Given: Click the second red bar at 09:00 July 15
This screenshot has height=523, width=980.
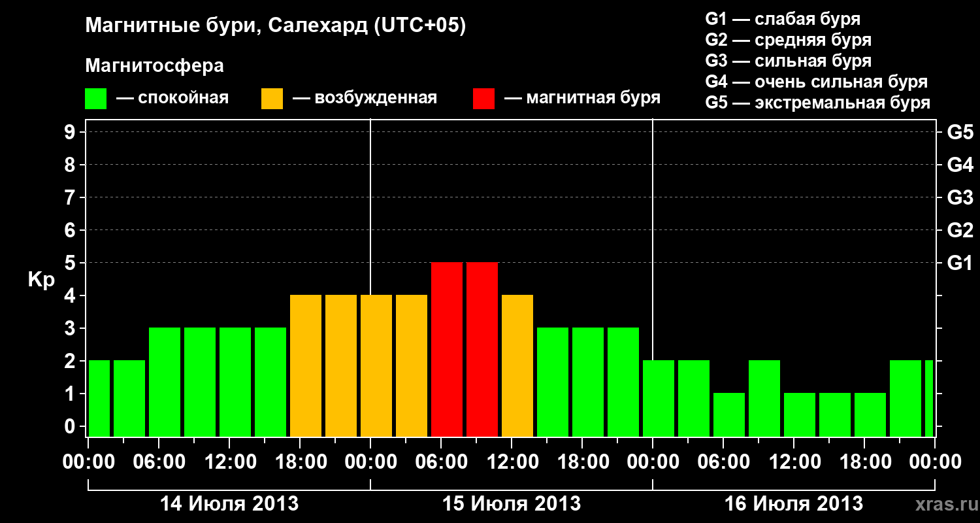Looking at the screenshot, I should tap(482, 349).
